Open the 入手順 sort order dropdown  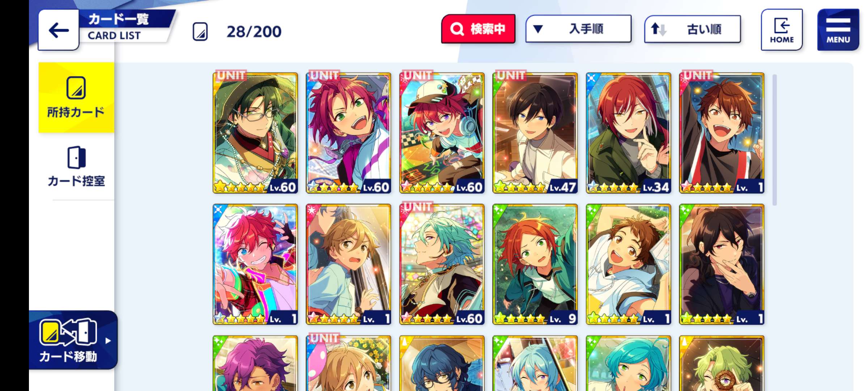click(578, 29)
